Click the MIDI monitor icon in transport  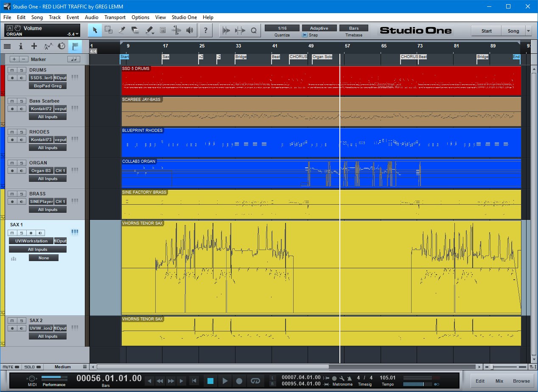[32, 378]
